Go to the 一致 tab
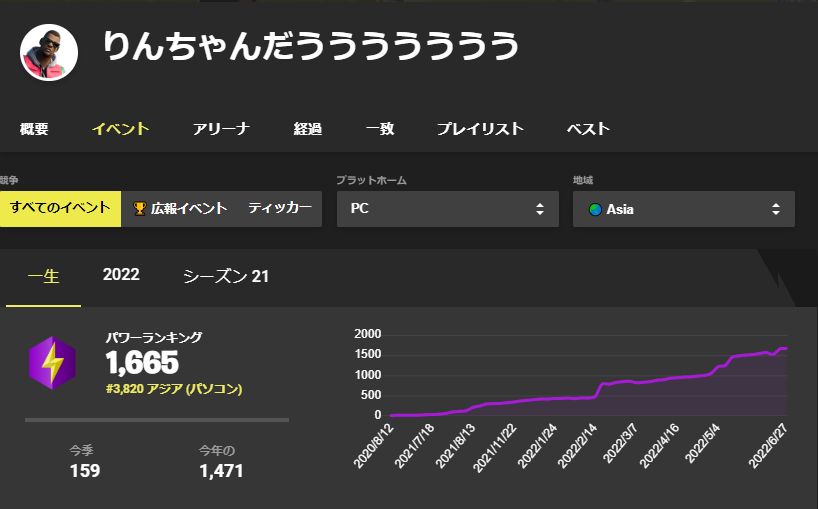The height and width of the screenshot is (509, 818). pos(380,129)
